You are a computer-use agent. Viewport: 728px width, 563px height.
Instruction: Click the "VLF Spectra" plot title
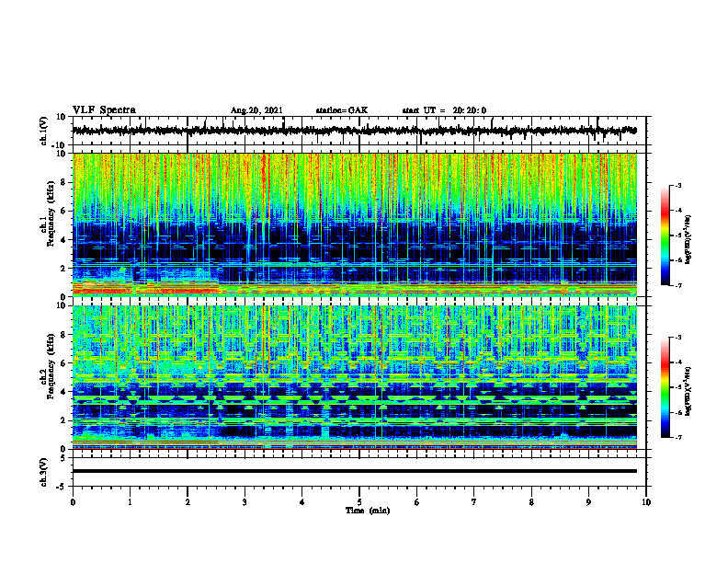[x=104, y=110]
